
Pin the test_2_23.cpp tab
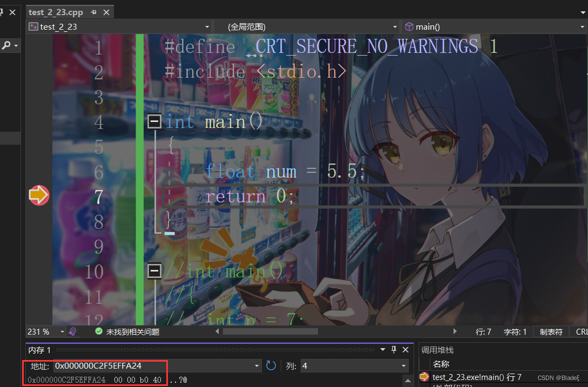[x=94, y=12]
